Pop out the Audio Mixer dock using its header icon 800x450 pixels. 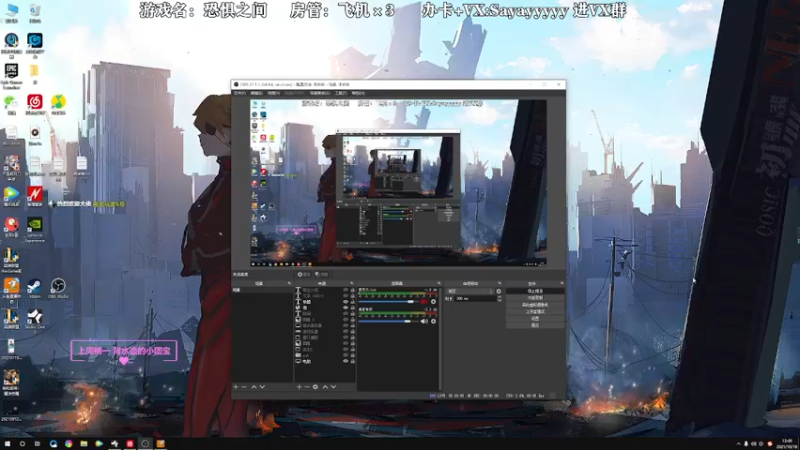tap(439, 283)
